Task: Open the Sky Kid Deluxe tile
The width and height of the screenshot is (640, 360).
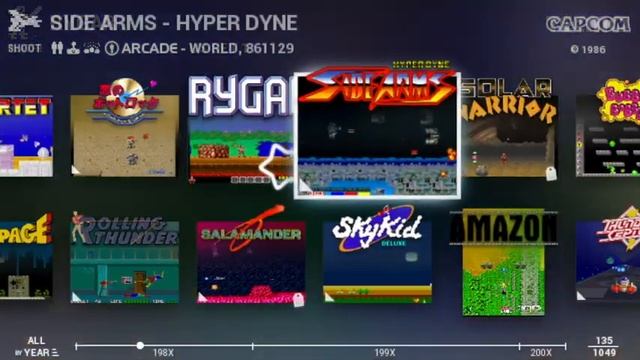Action: pyautogui.click(x=377, y=255)
